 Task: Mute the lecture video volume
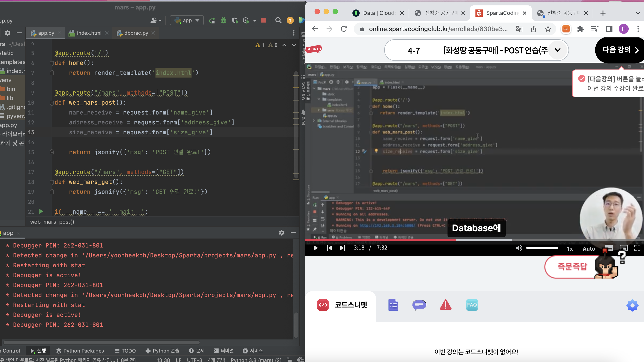519,248
